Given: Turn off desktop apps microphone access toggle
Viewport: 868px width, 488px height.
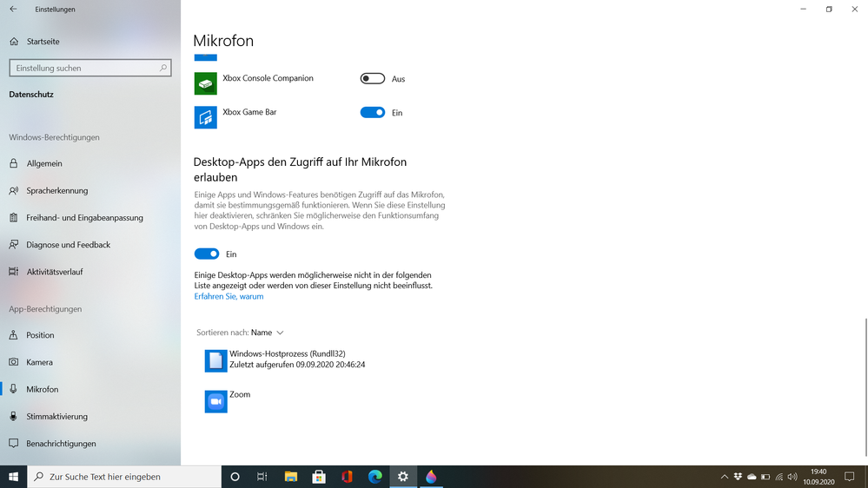Looking at the screenshot, I should point(207,254).
